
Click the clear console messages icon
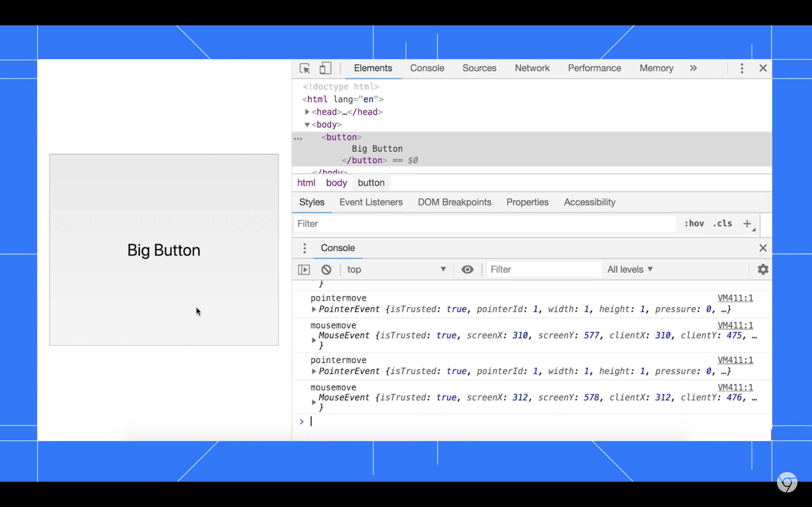click(326, 269)
